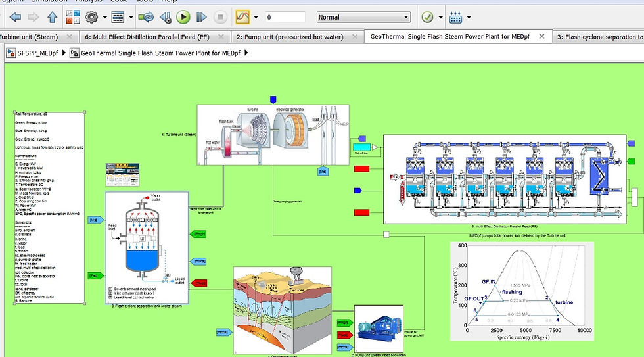Screen dimensions: 644x357
Task: Switch to the Pump unit (pressurized hot water) tab
Action: pyautogui.click(x=290, y=37)
